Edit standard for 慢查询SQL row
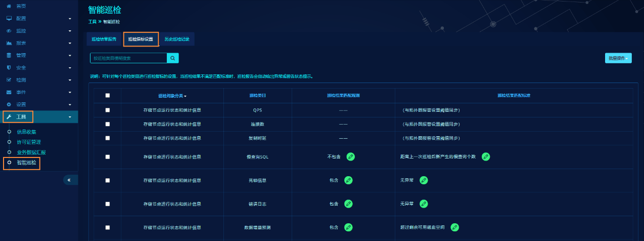644x241 pixels. coord(486,156)
